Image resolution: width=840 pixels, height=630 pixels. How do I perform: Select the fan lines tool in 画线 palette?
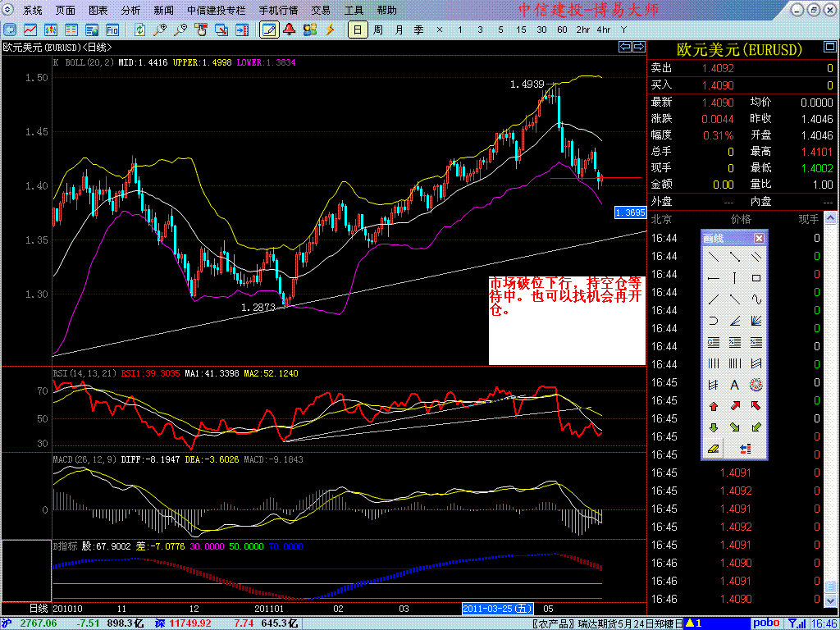(x=756, y=321)
